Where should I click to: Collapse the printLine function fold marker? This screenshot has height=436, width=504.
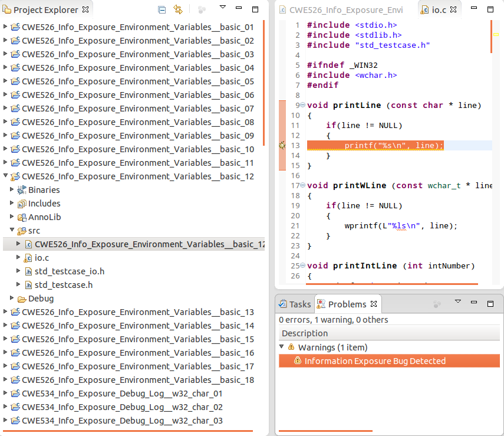click(x=302, y=105)
